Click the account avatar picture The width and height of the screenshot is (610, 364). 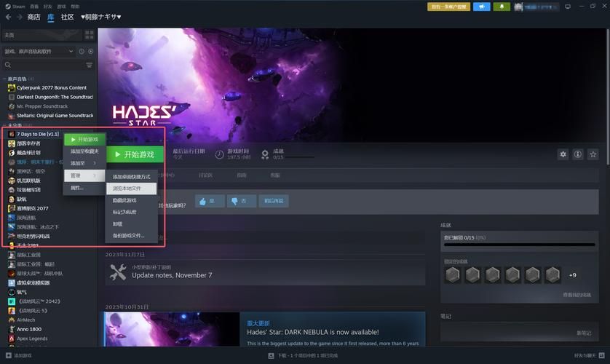click(518, 7)
